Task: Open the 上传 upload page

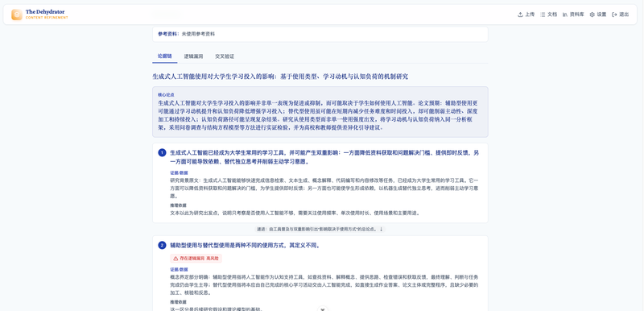Action: pyautogui.click(x=526, y=15)
